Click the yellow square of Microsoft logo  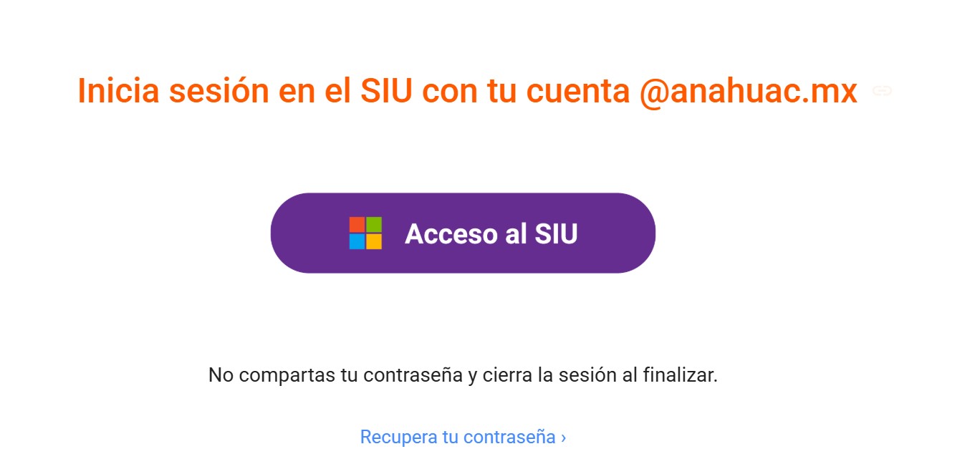pos(374,241)
